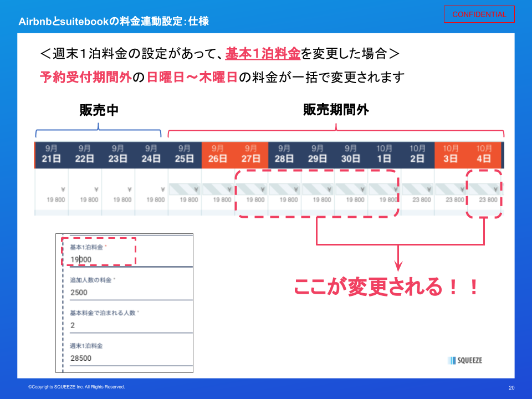532x399 pixels.
Task: Click the 週末1泊料金 field showing 28500
Action: [131, 359]
